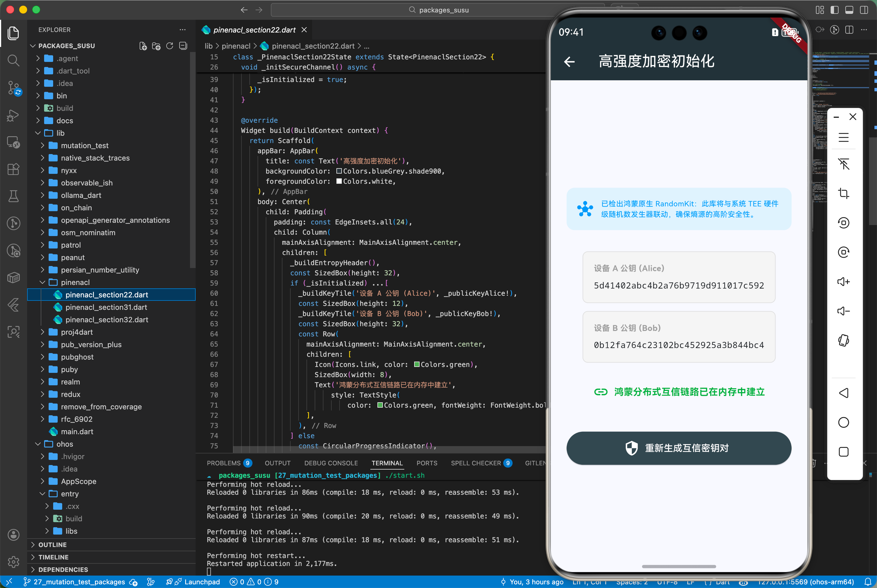Tap the back arrow in phone app bar
877x588 pixels.
pyautogui.click(x=569, y=62)
